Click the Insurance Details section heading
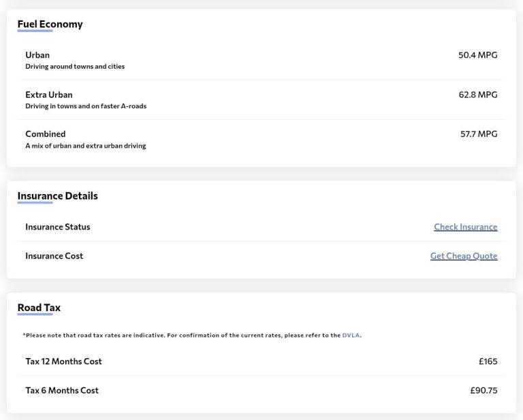Screen dimensions: 523x420 pos(57,196)
